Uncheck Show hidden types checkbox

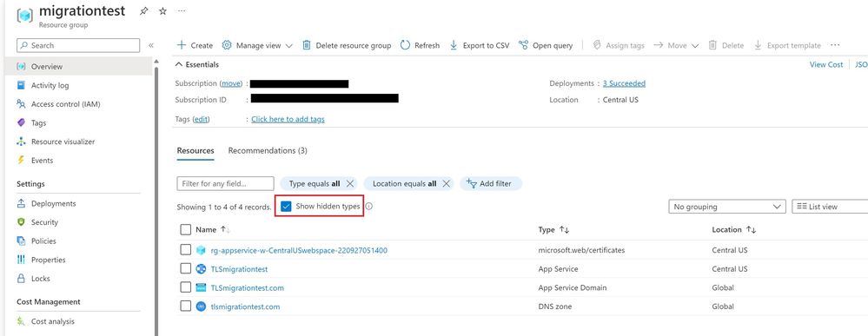coord(286,207)
